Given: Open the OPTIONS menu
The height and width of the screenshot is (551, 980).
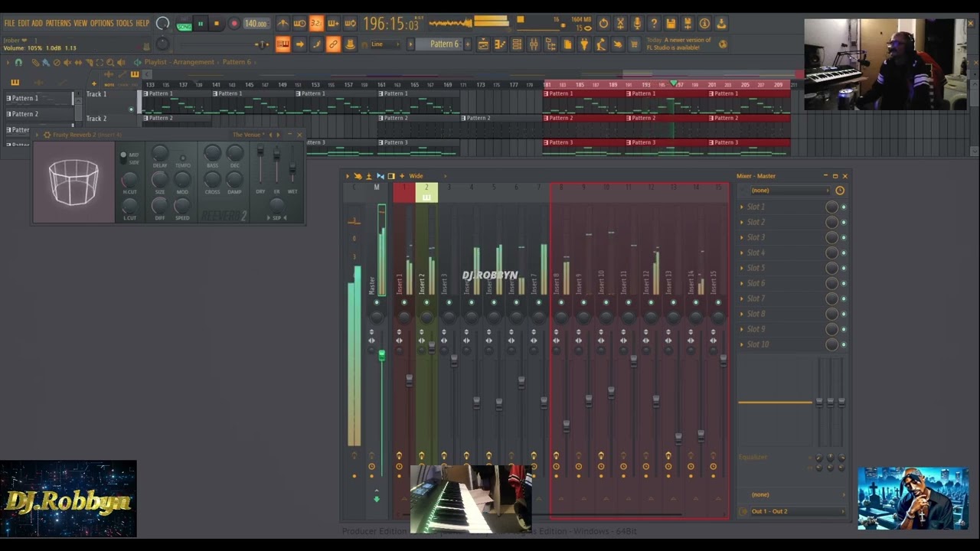Looking at the screenshot, I should 102,24.
